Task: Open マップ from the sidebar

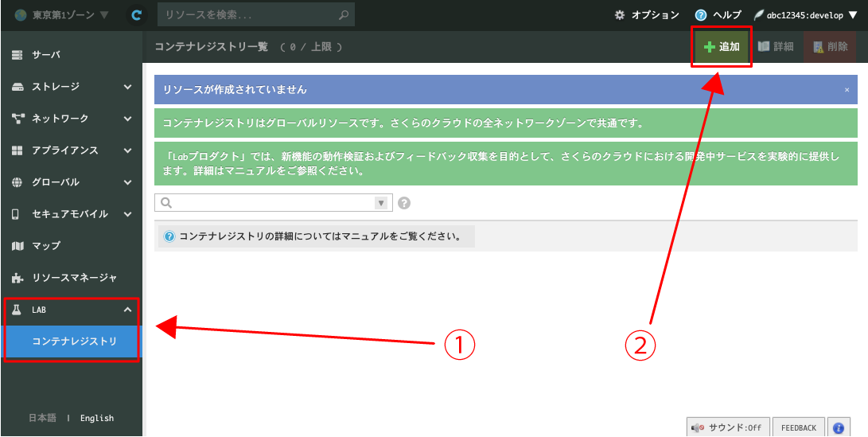Action: [x=71, y=245]
